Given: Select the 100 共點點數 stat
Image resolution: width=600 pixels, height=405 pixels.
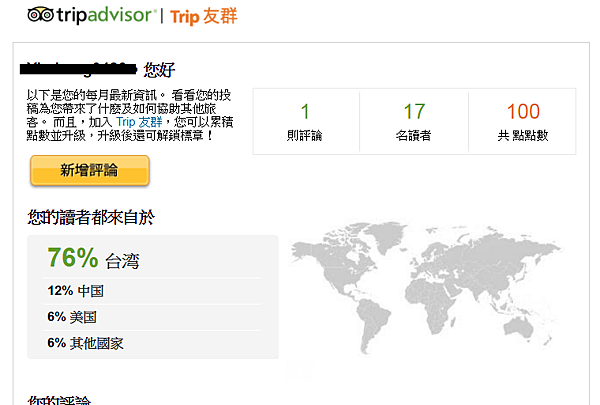Looking at the screenshot, I should pos(523,122).
